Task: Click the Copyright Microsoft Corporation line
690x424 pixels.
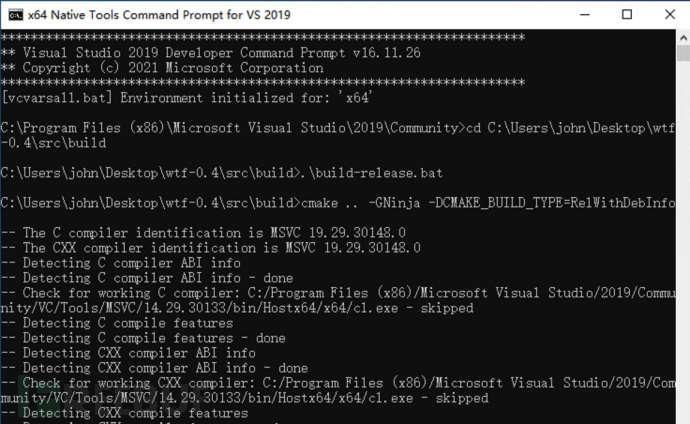Action: point(162,67)
